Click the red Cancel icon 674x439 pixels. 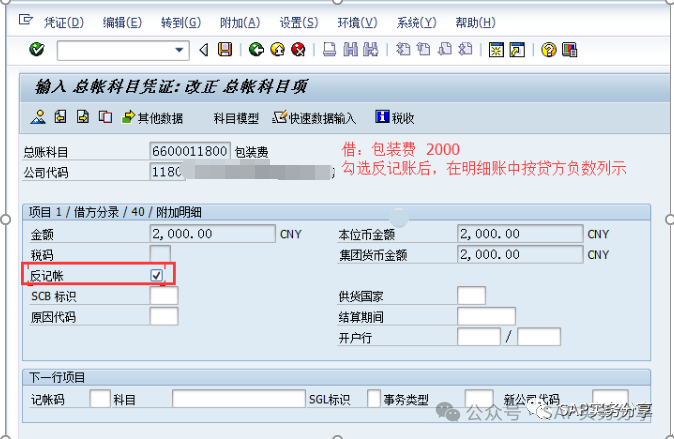pos(299,49)
